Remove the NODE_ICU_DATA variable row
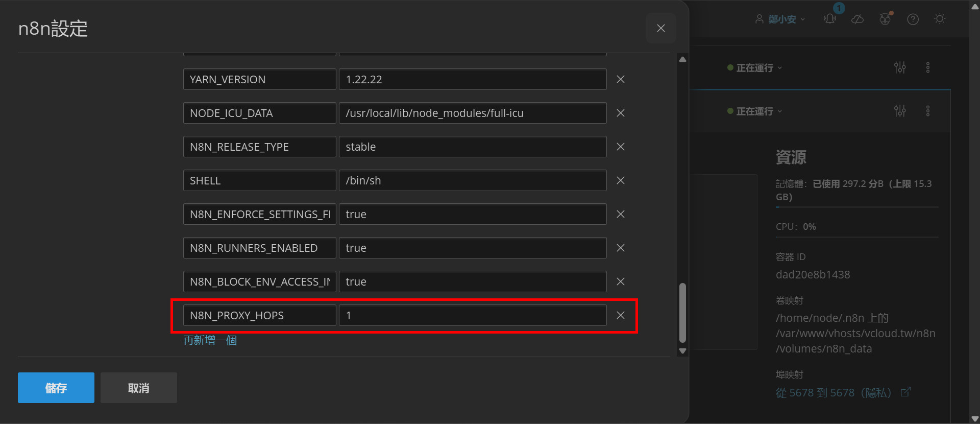The height and width of the screenshot is (424, 980). pyautogui.click(x=621, y=113)
